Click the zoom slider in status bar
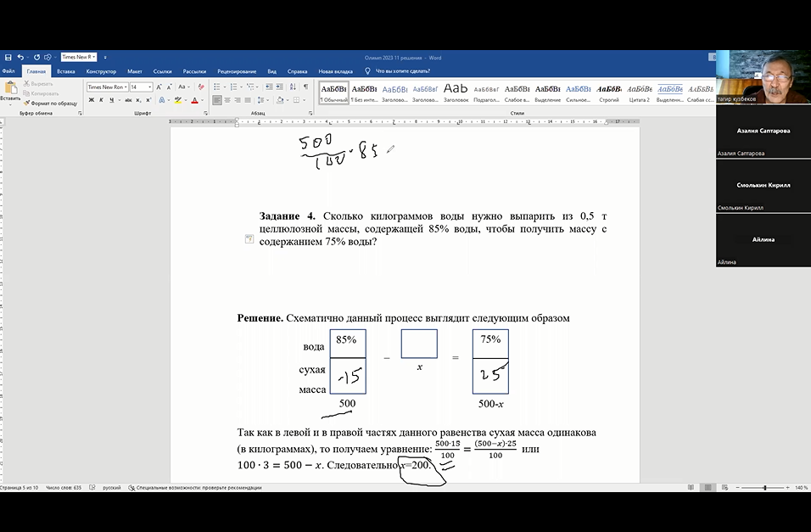Screen dimensions: 811x532 764,488
